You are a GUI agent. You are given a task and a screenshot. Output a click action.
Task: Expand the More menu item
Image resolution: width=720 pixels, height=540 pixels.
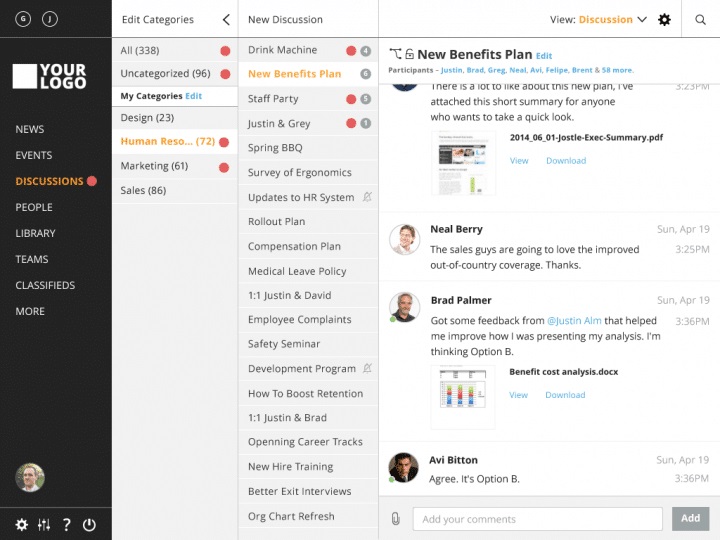(x=30, y=311)
